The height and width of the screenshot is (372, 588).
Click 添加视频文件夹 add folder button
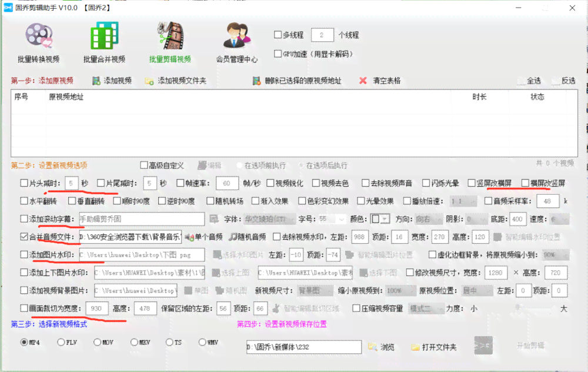[175, 81]
